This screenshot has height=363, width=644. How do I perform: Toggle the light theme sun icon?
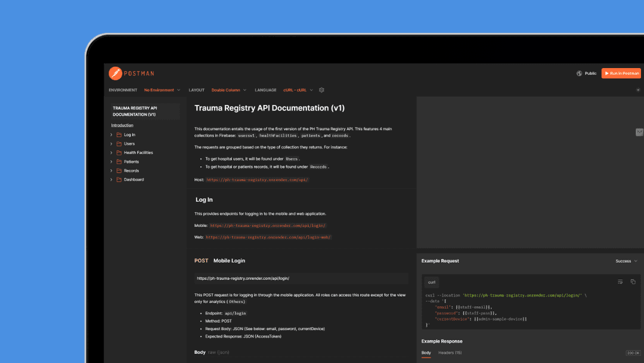click(638, 89)
